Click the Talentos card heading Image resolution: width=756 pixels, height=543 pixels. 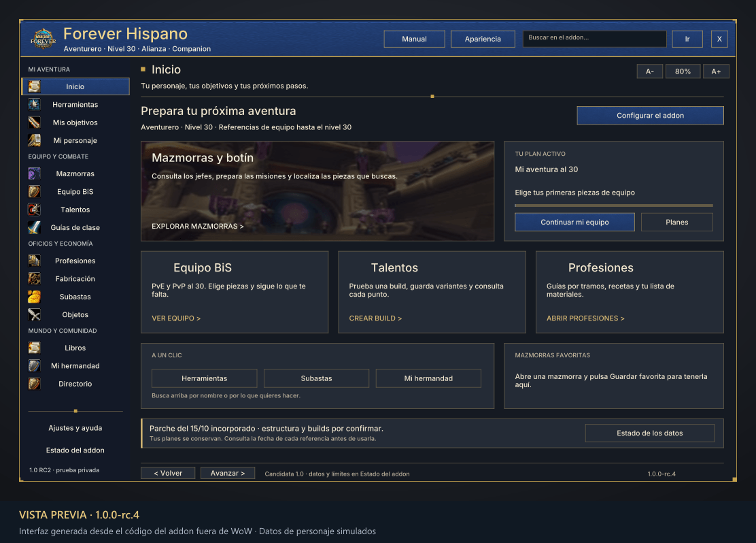click(x=394, y=268)
